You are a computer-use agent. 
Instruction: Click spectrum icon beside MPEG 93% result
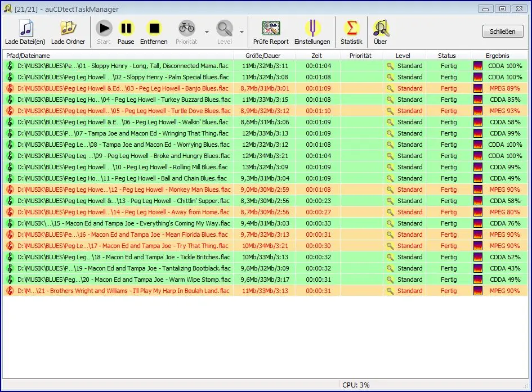tap(478, 111)
